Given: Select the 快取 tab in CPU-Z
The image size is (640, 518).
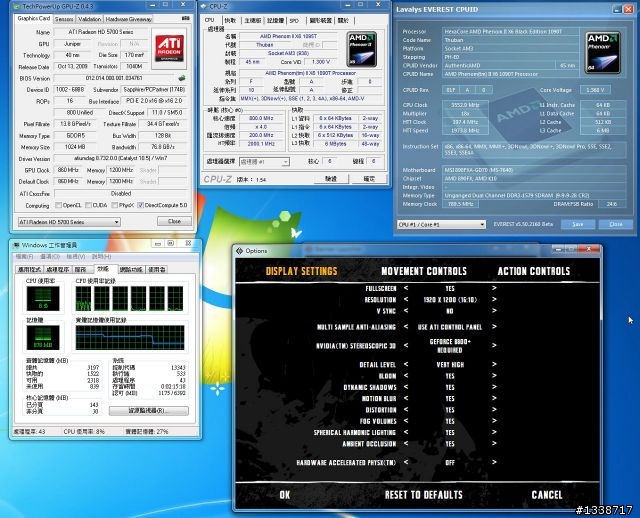Looking at the screenshot, I should point(231,20).
